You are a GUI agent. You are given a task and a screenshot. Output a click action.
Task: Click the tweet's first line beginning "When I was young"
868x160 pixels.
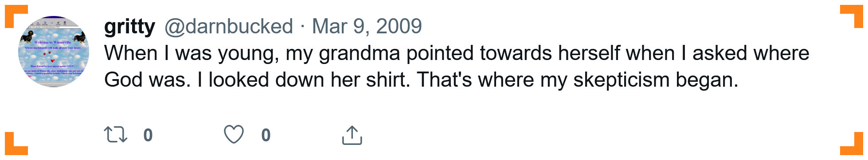[x=457, y=53]
